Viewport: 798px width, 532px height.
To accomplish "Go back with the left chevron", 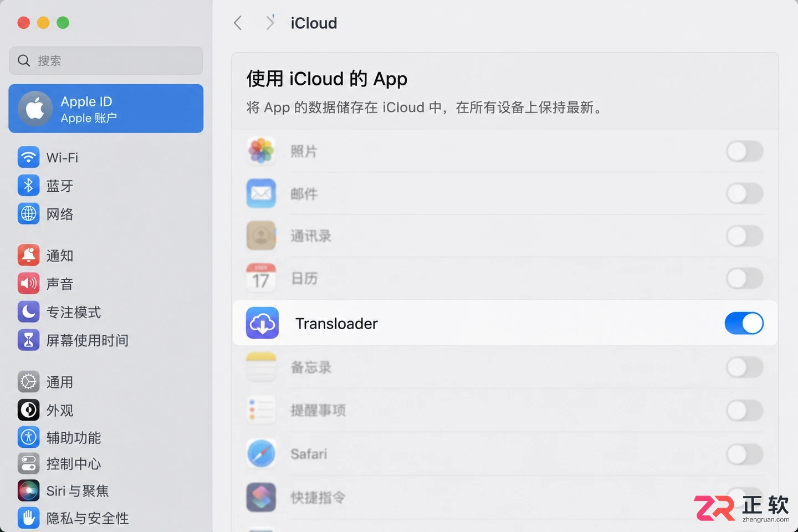I will (238, 23).
